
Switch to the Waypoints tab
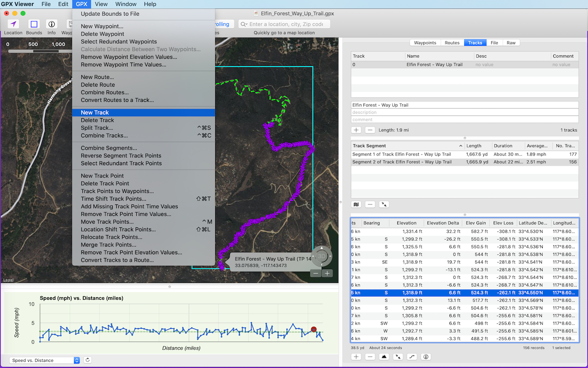[x=425, y=43]
